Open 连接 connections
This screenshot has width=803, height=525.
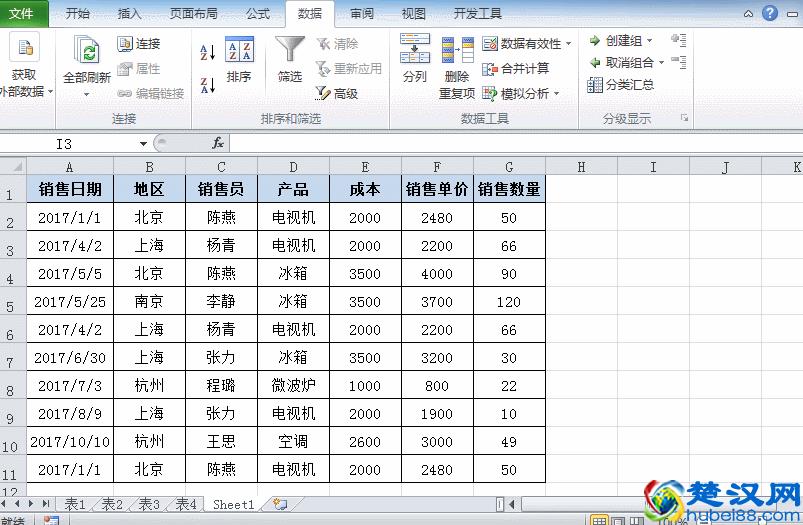click(x=139, y=44)
